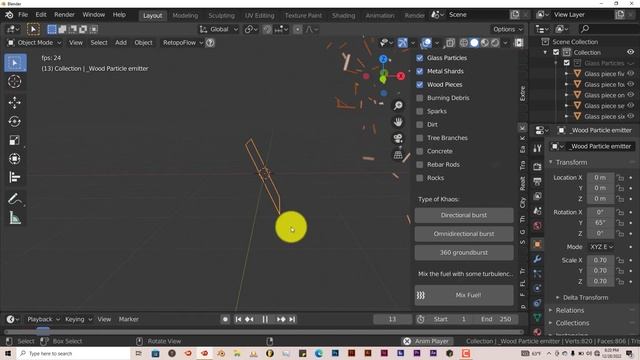Select the Transform tool
The width and height of the screenshot is (640, 360).
coord(15,159)
